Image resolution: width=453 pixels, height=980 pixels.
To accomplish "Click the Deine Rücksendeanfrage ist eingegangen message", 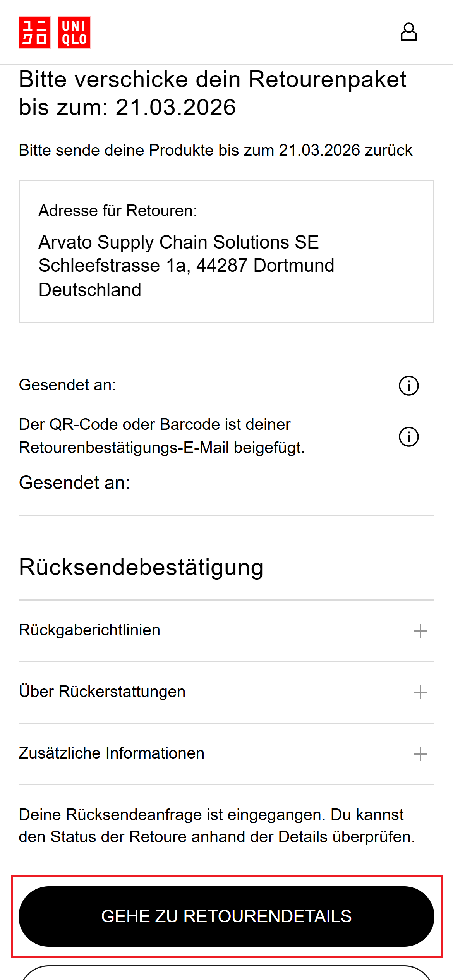I will [216, 826].
